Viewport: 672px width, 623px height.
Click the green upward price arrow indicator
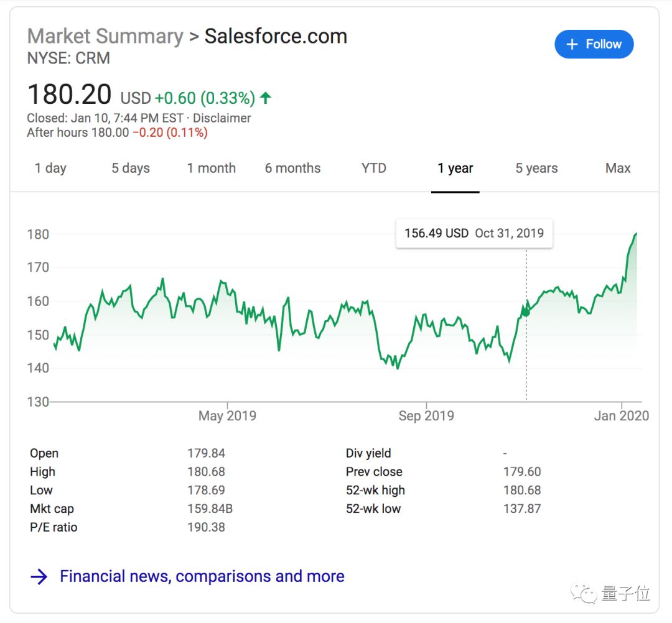pyautogui.click(x=264, y=97)
